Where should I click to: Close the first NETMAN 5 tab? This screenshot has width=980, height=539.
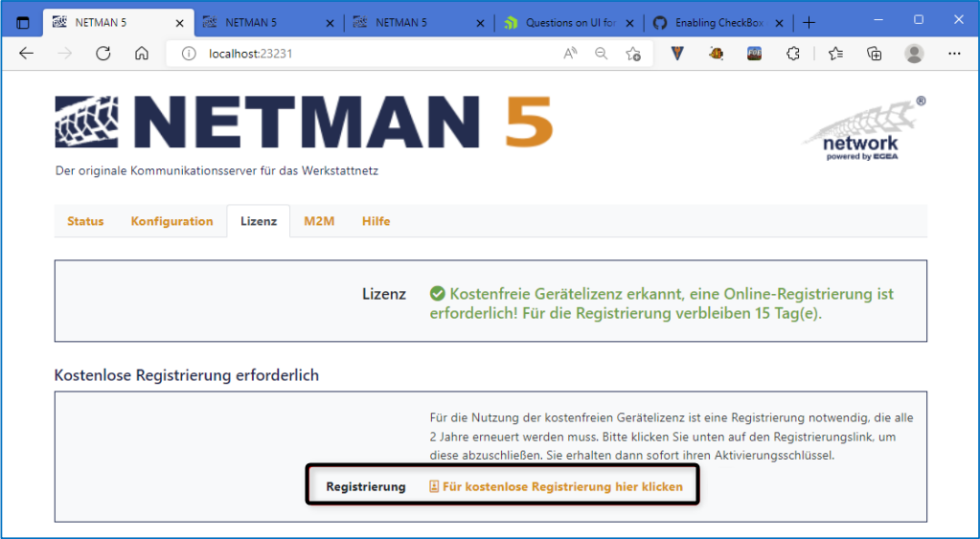(x=179, y=23)
